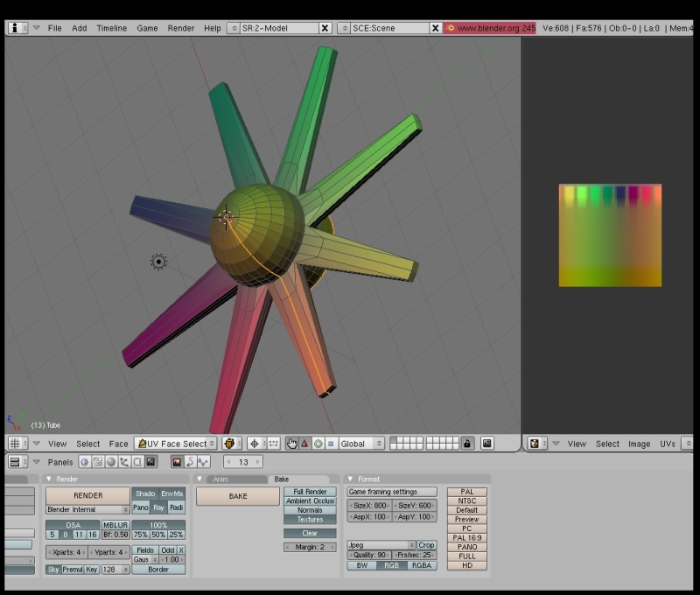This screenshot has width=700, height=595.
Task: Click the render preview icon in 3D header
Action: click(x=487, y=444)
